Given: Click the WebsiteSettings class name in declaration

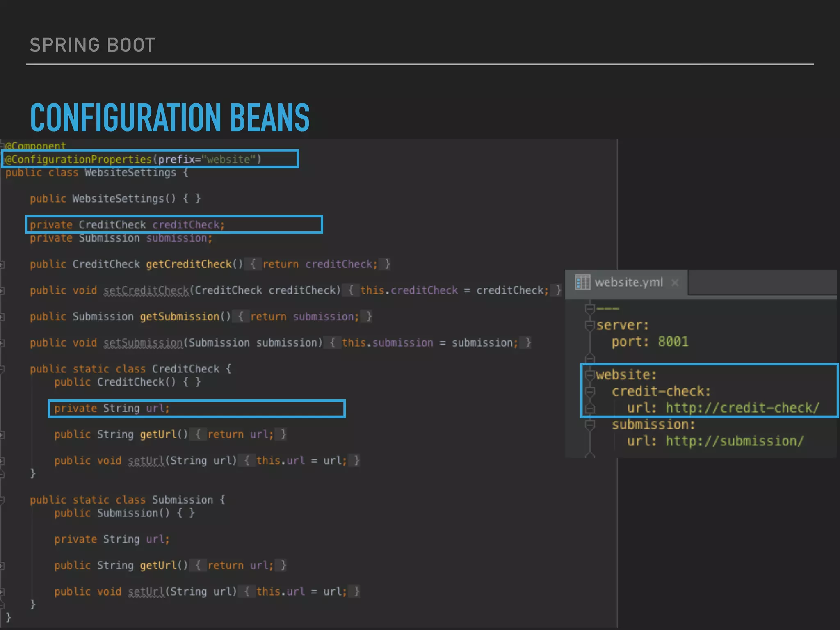Looking at the screenshot, I should [130, 172].
